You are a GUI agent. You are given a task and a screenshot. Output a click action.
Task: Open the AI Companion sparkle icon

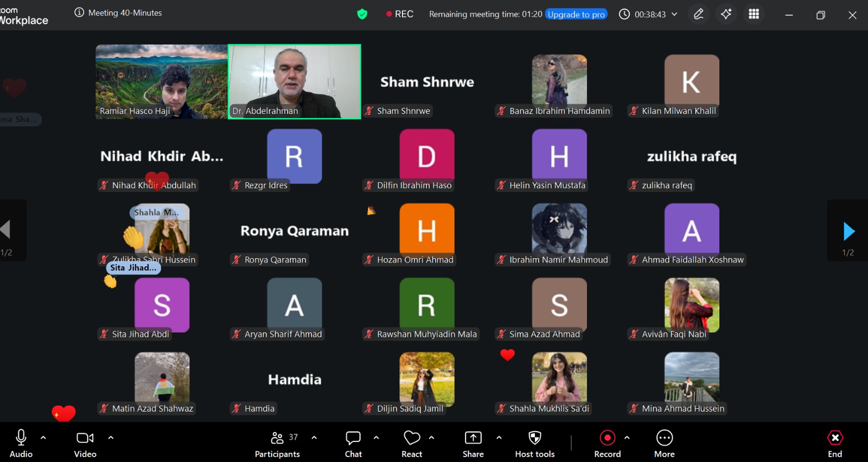point(726,14)
